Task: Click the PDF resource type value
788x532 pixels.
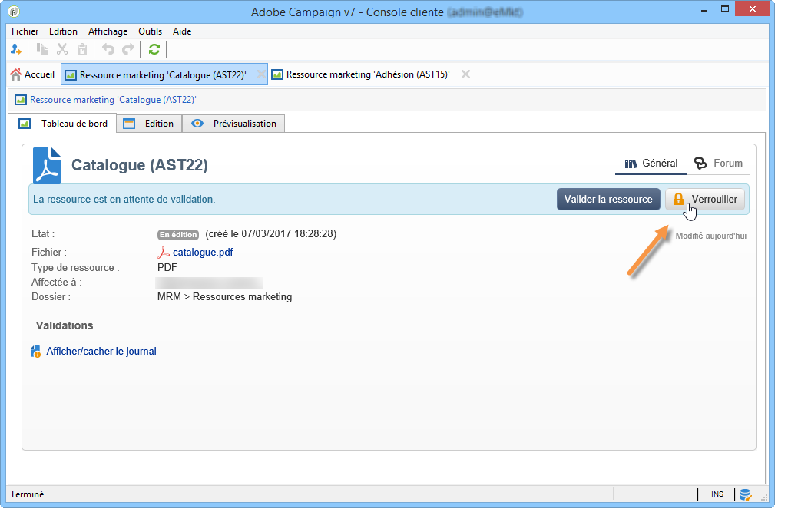Action: [167, 268]
